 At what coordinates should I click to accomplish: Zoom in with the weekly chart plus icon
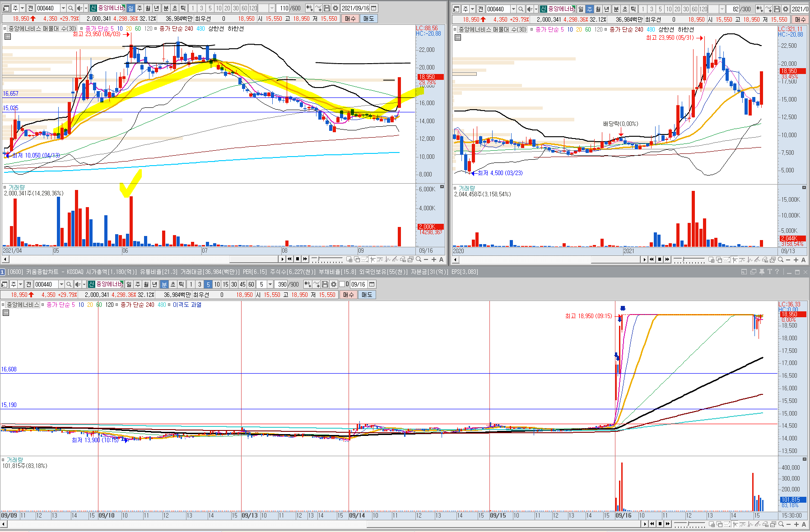(796, 260)
